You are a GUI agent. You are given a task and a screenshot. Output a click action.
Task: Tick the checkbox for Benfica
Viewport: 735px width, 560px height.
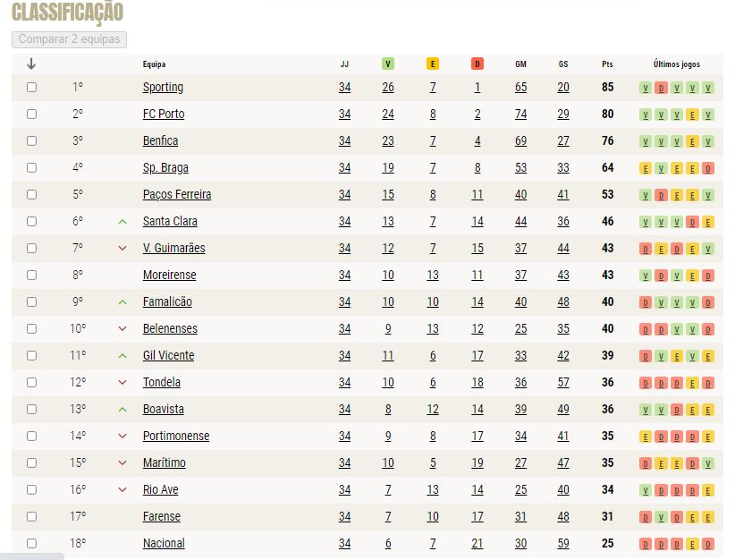[x=31, y=140]
